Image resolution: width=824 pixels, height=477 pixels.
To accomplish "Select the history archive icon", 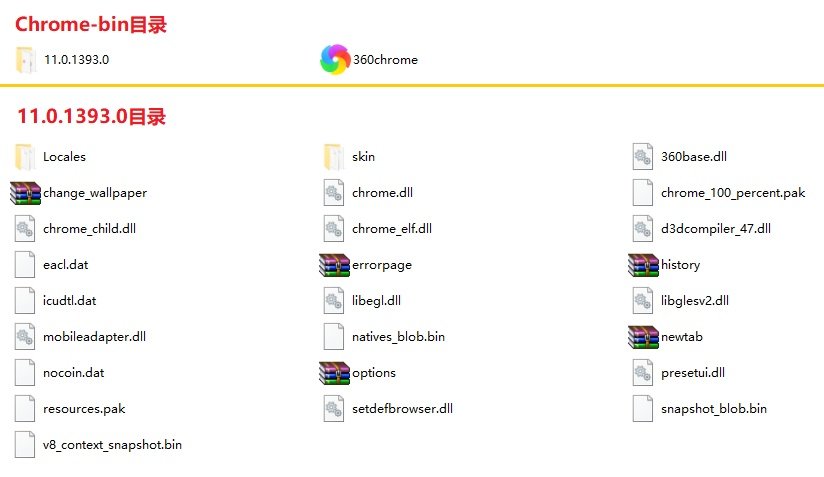I will [x=643, y=265].
